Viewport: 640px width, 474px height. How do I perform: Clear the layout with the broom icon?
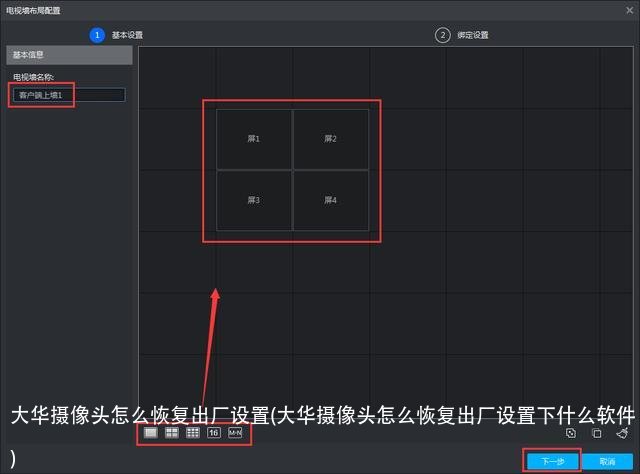point(622,433)
